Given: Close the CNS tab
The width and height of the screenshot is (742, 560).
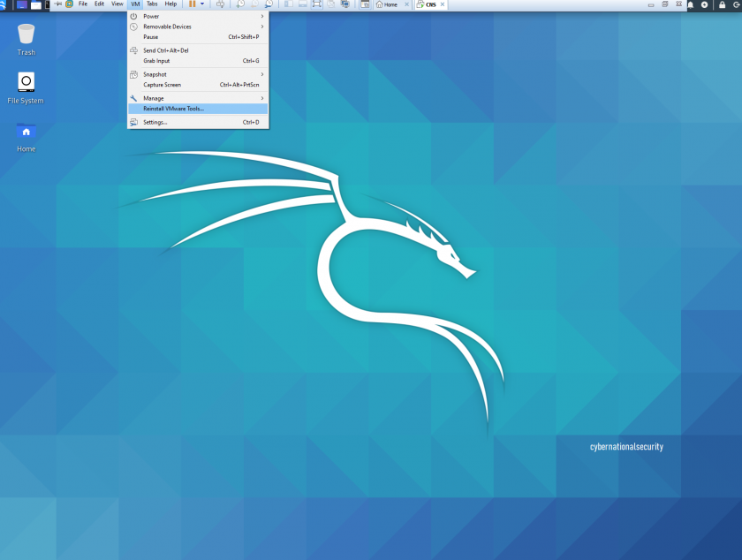Looking at the screenshot, I should [443, 4].
